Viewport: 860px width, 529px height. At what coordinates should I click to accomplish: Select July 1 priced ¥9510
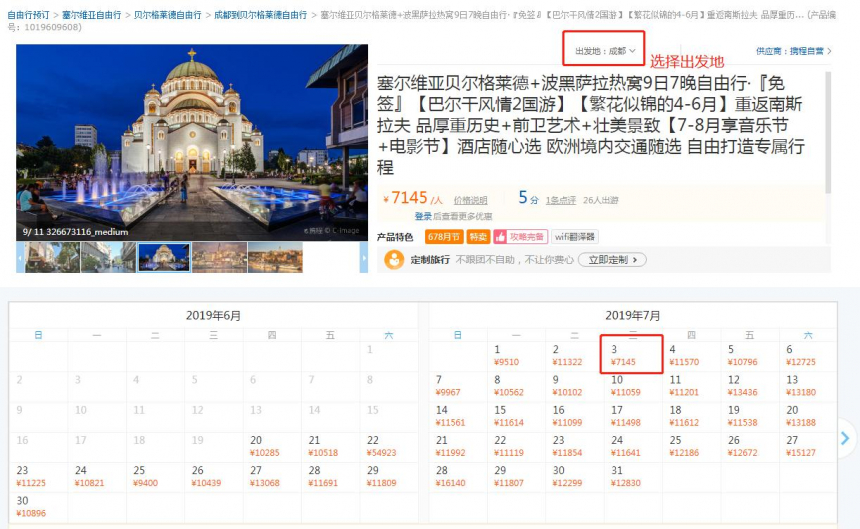point(516,356)
